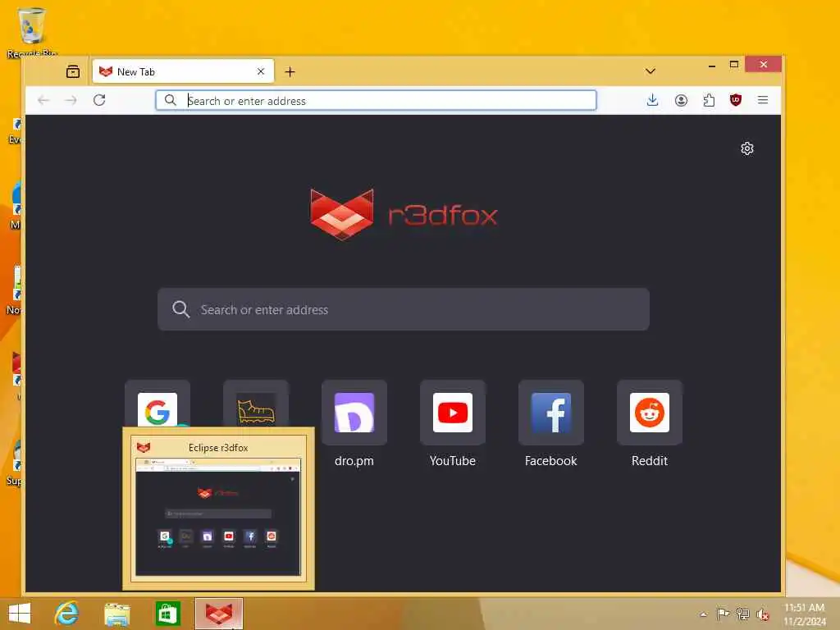Open the network tray icon
This screenshot has height=630, width=840.
(x=743, y=614)
